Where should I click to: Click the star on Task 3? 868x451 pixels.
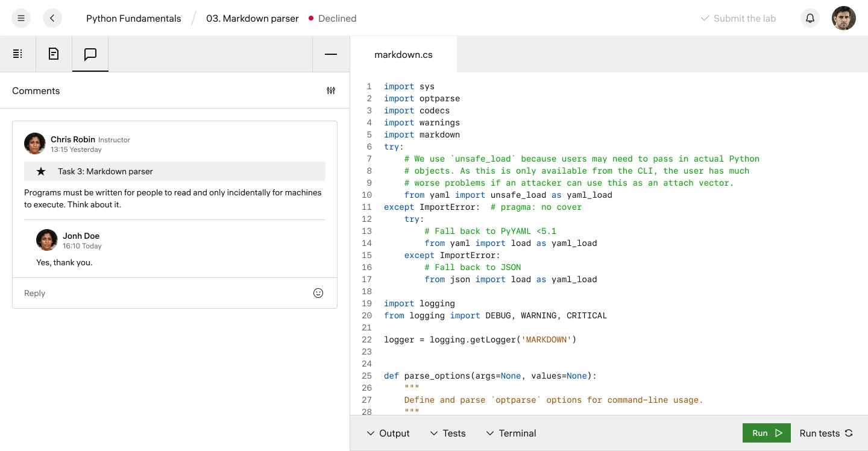click(41, 171)
